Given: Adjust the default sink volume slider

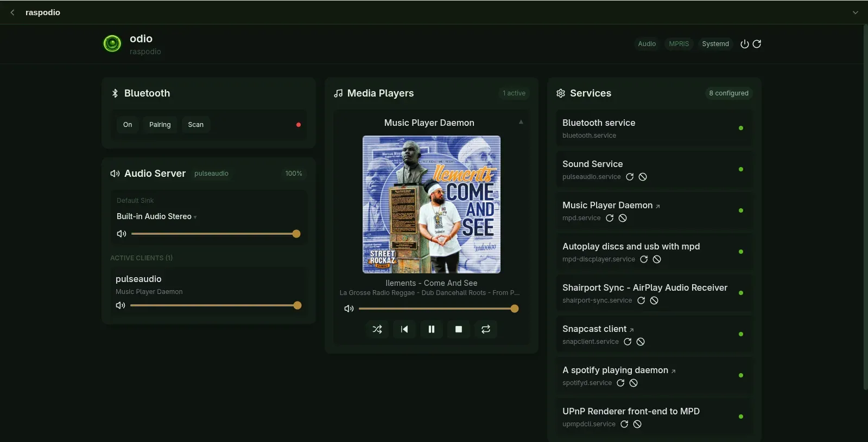Looking at the screenshot, I should pyautogui.click(x=216, y=234).
